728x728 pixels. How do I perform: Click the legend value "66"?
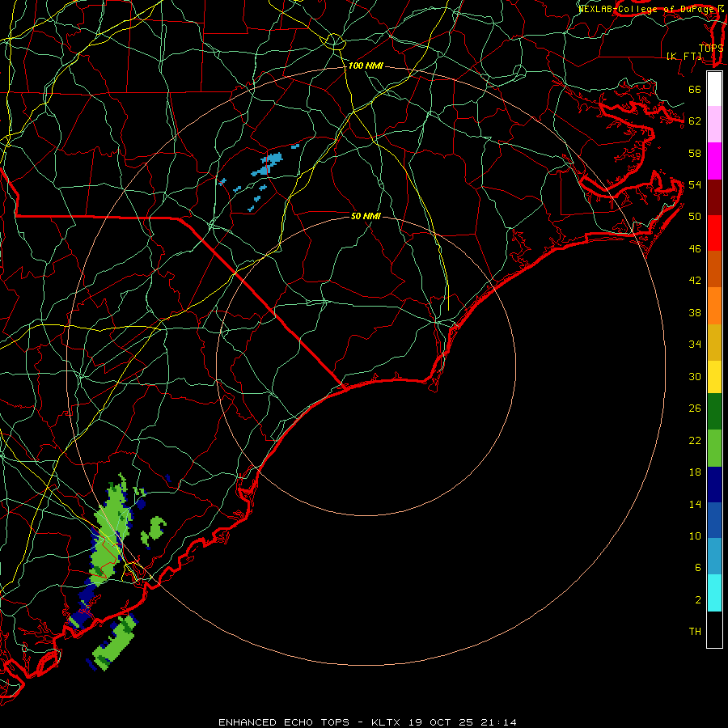695,90
